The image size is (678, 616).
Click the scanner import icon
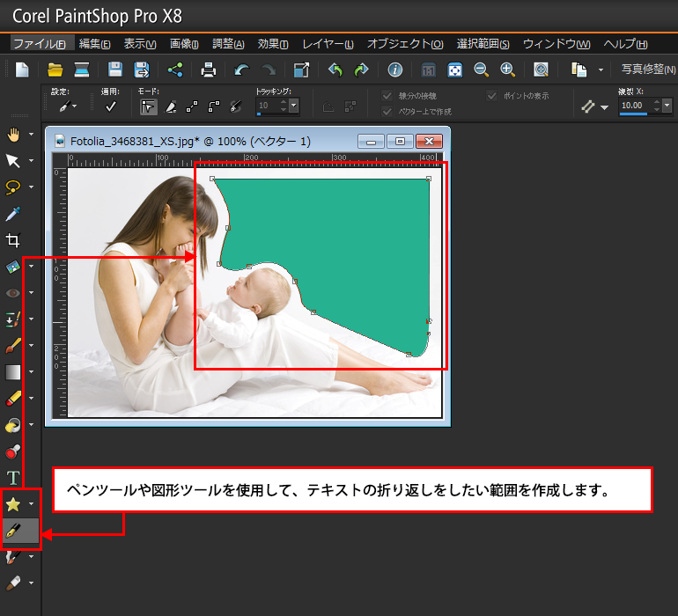(82, 70)
